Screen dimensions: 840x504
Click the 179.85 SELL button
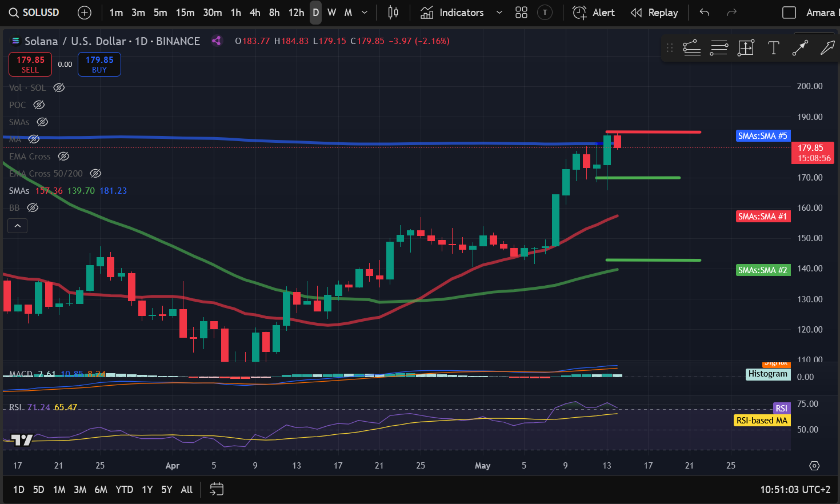[30, 64]
